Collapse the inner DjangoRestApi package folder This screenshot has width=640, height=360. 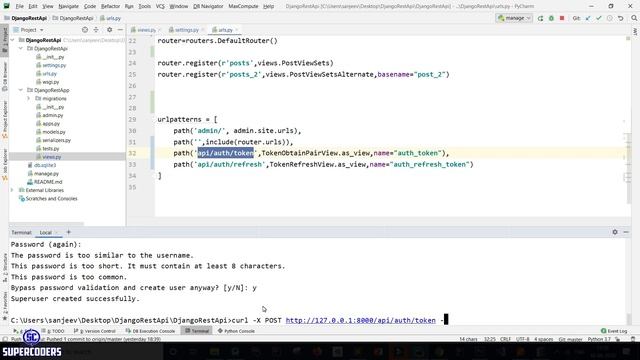tap(21, 49)
